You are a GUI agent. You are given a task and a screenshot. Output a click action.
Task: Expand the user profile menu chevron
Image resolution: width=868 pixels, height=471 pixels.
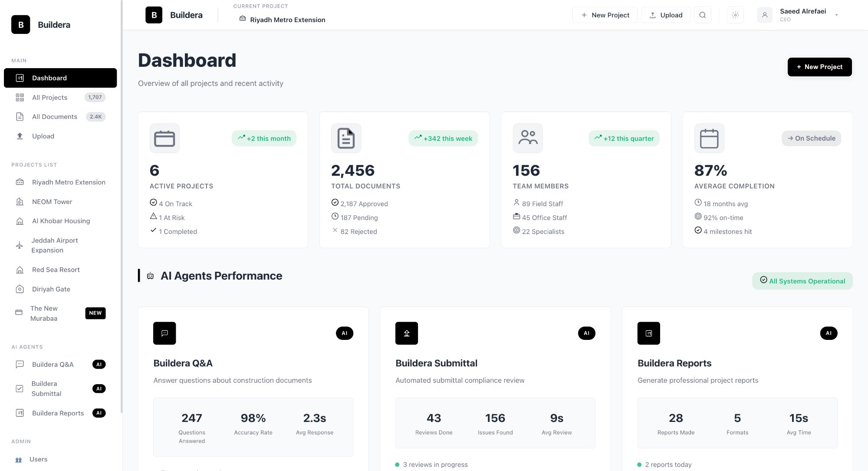tap(836, 15)
